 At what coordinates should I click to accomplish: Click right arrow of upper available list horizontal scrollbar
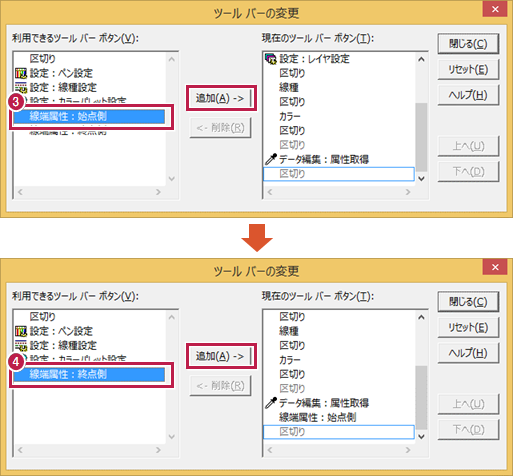pyautogui.click(x=158, y=192)
